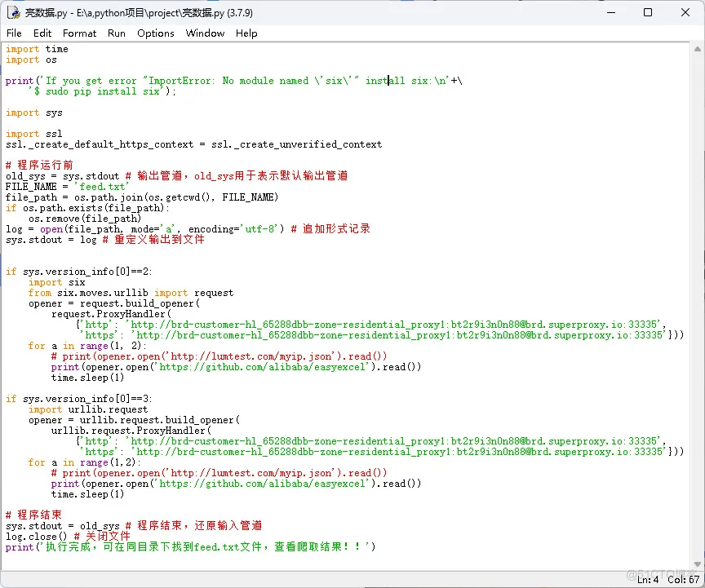Click 'opener = urllib.request.build_opener(' line
This screenshot has width=705, height=588.
click(134, 420)
